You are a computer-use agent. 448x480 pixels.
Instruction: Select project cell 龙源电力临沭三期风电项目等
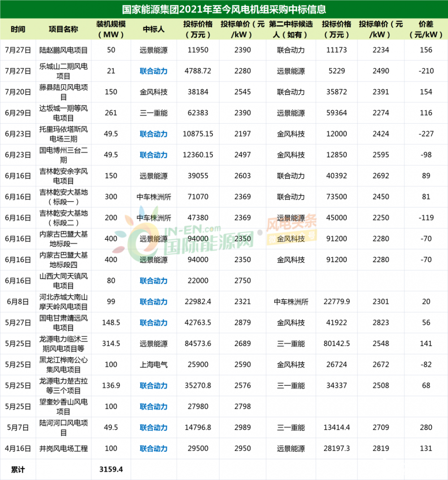pyautogui.click(x=63, y=344)
